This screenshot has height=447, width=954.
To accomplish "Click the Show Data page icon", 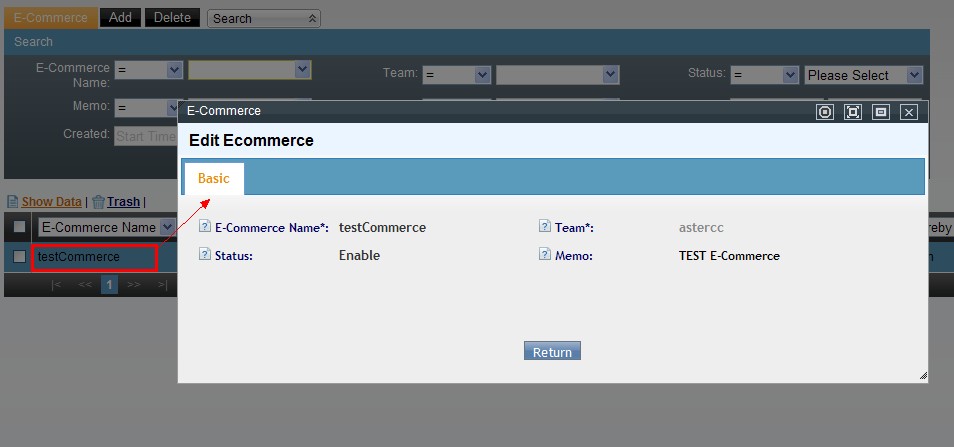I will [12, 201].
